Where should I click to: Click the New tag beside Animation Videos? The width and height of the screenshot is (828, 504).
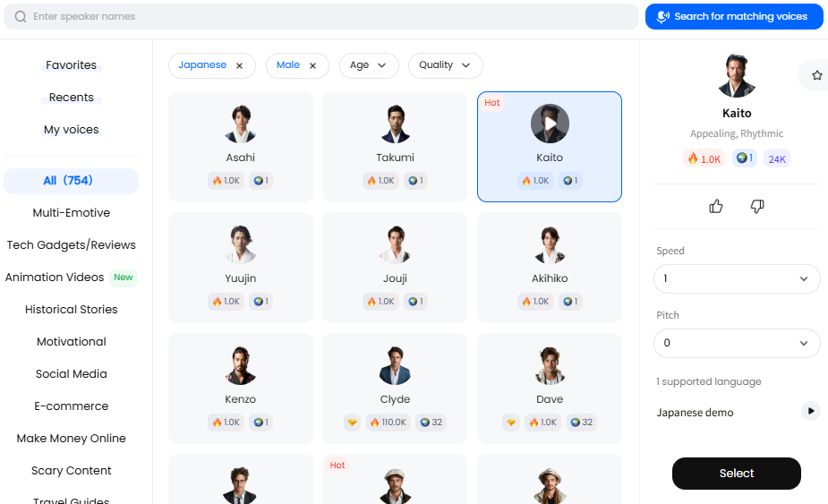pos(124,278)
